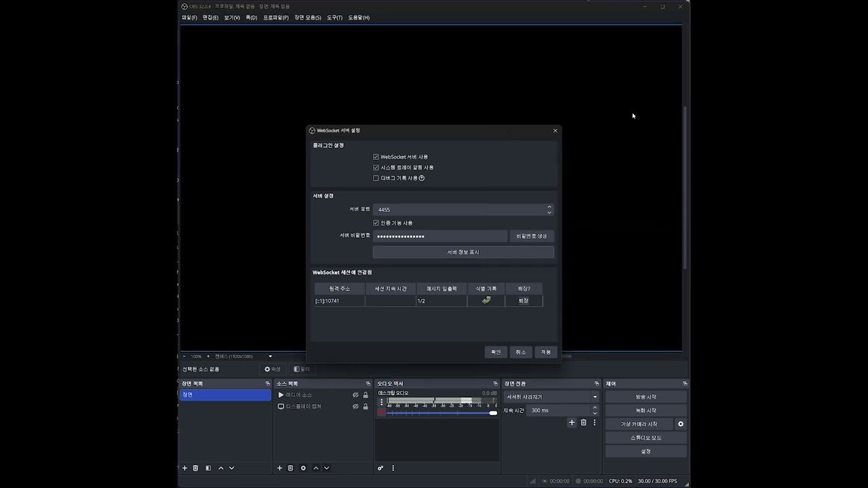868x488 pixels.
Task: Decrease the server port with the down arrow
Action: [549, 213]
